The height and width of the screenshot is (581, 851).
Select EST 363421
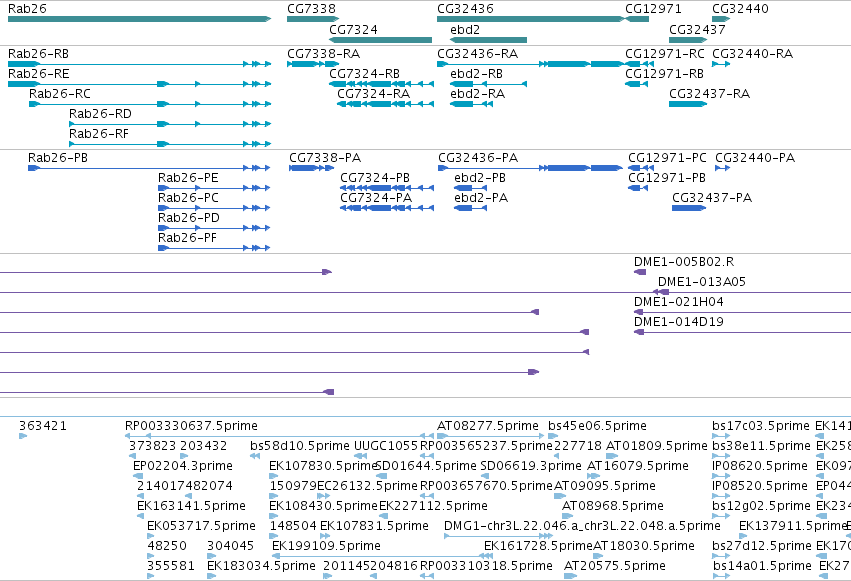pyautogui.click(x=23, y=436)
